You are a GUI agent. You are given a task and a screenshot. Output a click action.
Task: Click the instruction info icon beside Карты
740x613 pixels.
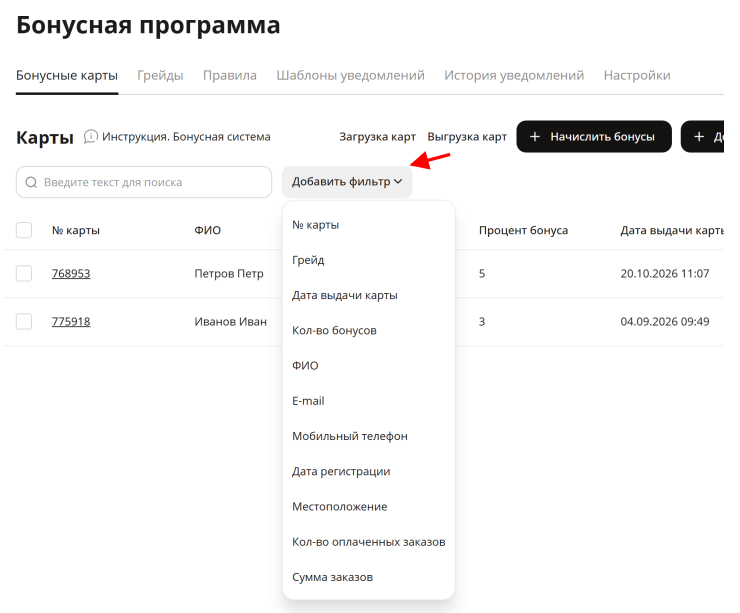(91, 137)
